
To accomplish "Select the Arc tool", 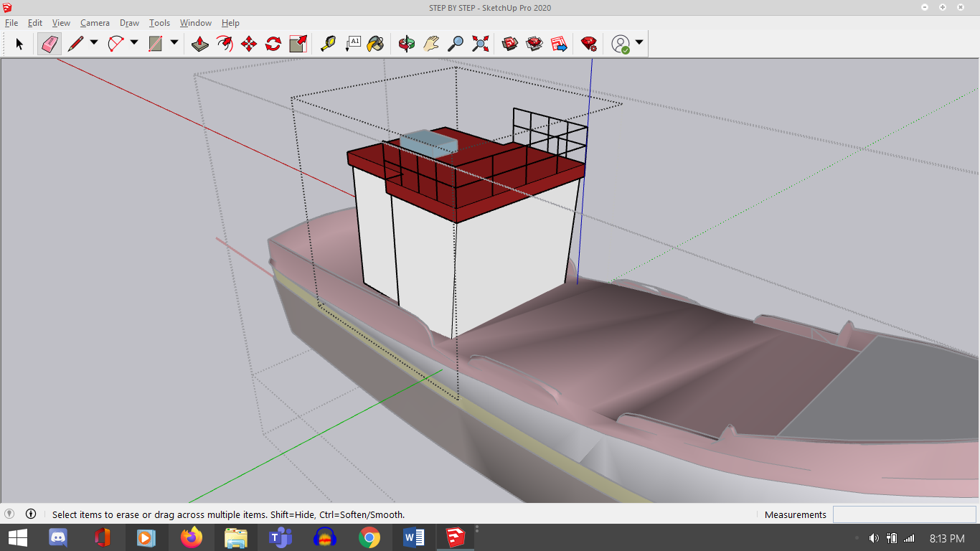I will [x=116, y=44].
